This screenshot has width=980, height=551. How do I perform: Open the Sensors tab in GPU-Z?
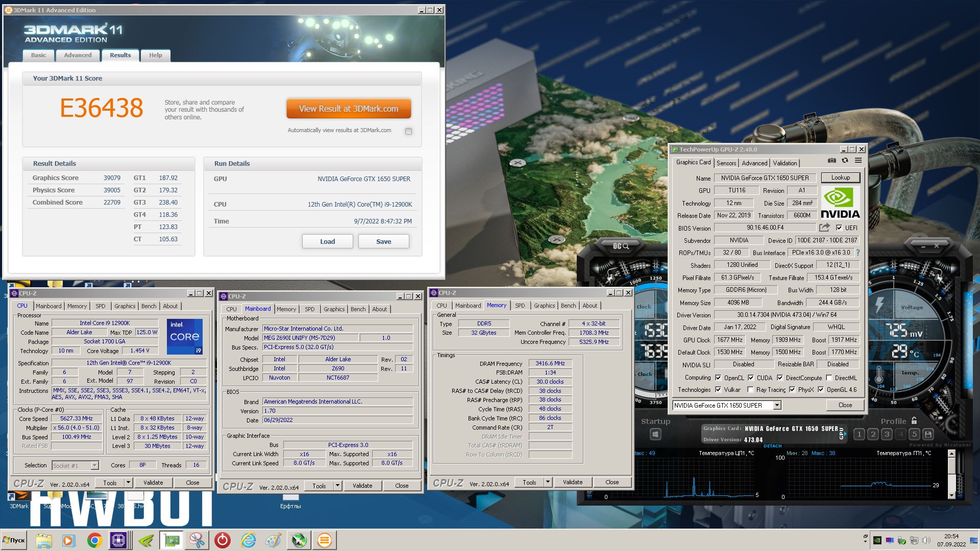pyautogui.click(x=726, y=163)
